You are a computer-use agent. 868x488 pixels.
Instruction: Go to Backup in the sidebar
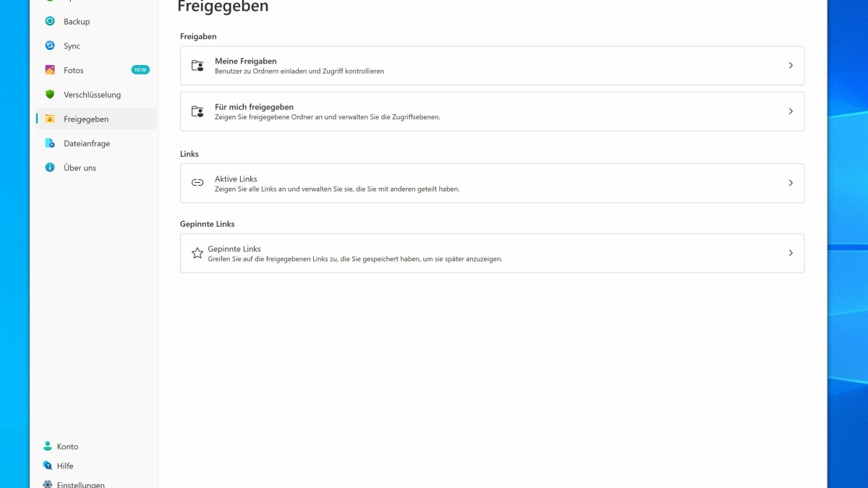77,22
